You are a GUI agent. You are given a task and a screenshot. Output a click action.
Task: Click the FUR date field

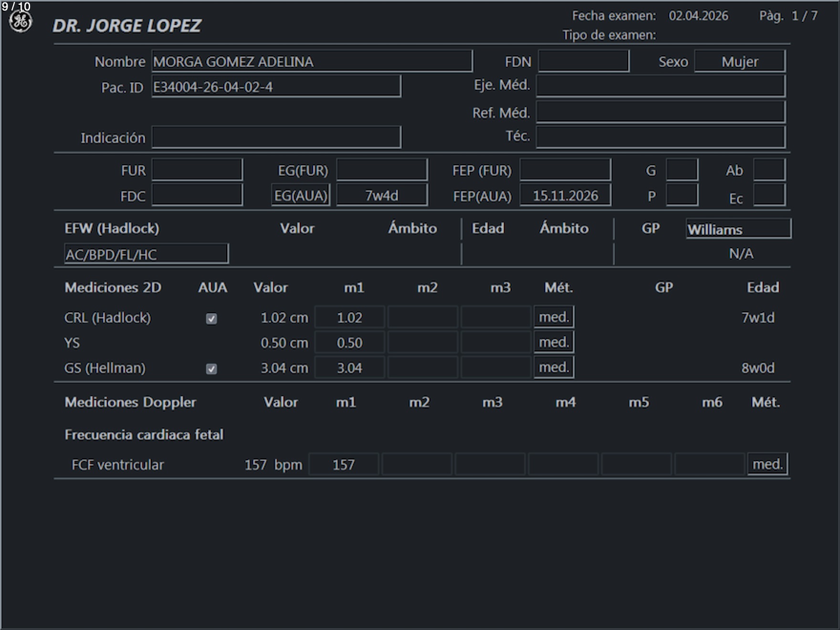[x=197, y=170]
